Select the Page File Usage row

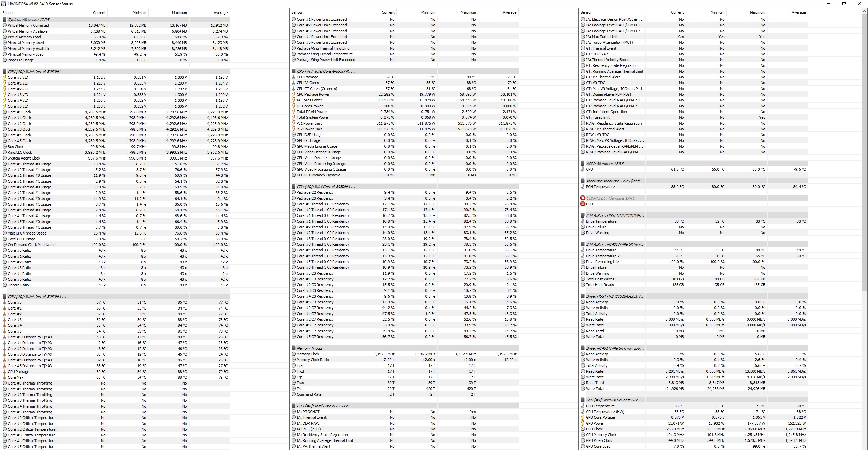point(116,60)
